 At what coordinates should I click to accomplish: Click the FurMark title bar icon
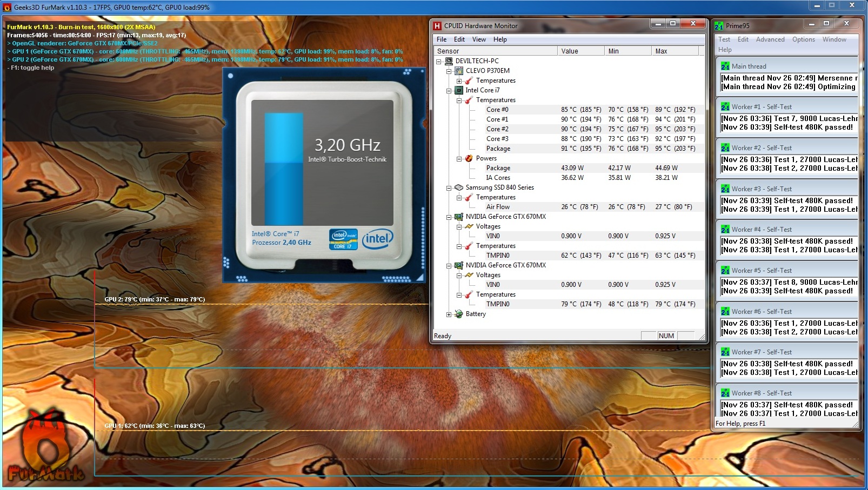7,8
